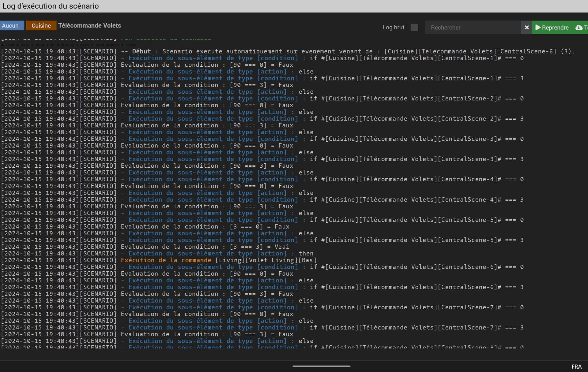Image resolution: width=588 pixels, height=372 pixels.
Task: Click the bottom navigation handle bar
Action: point(321,366)
